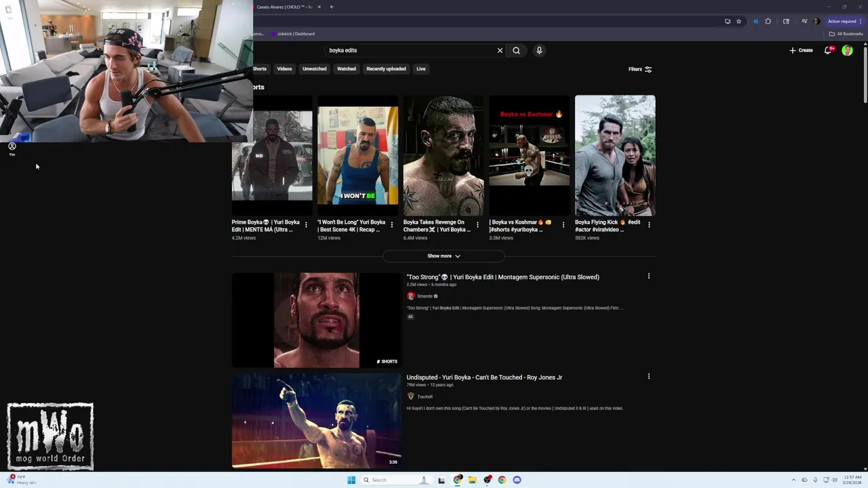Open the volume icon in system tray
The height and width of the screenshot is (488, 868).
[834, 480]
